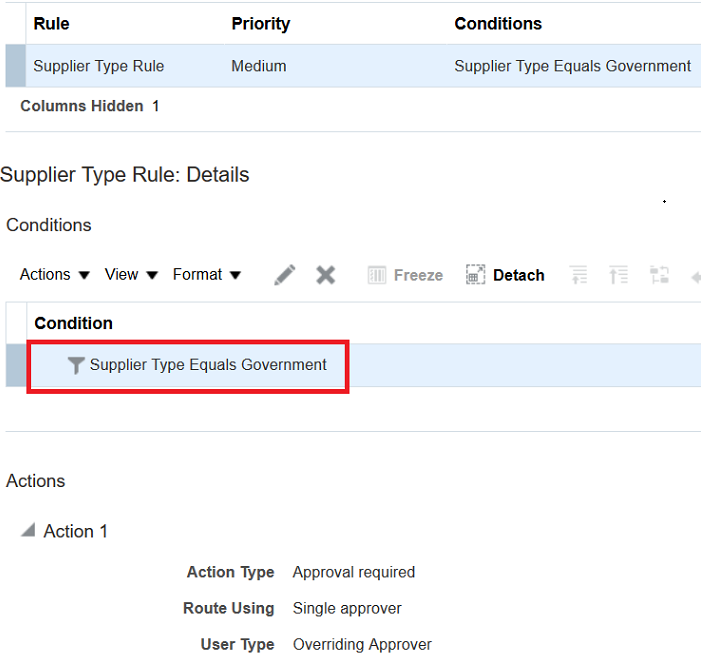Collapse the Action 1 section

[x=28, y=530]
